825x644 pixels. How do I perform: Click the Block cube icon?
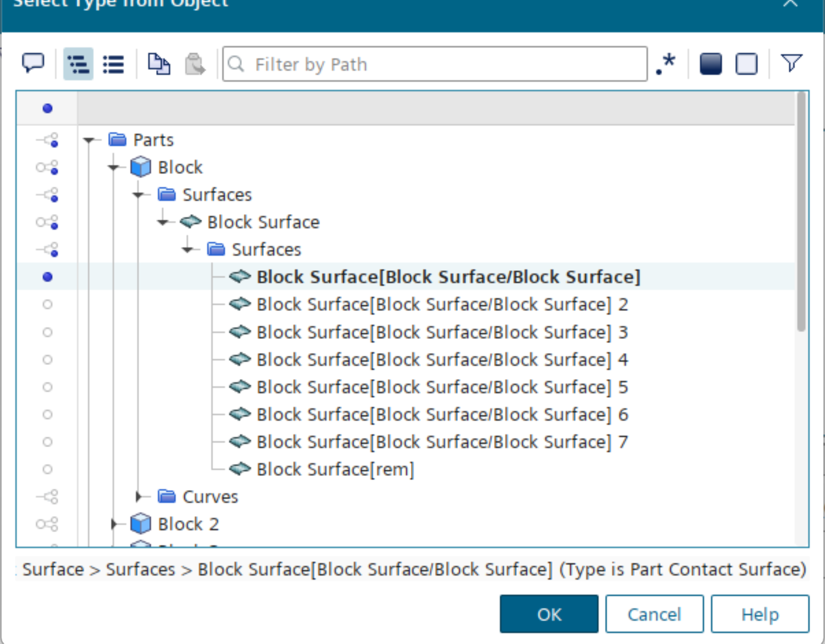click(x=141, y=167)
